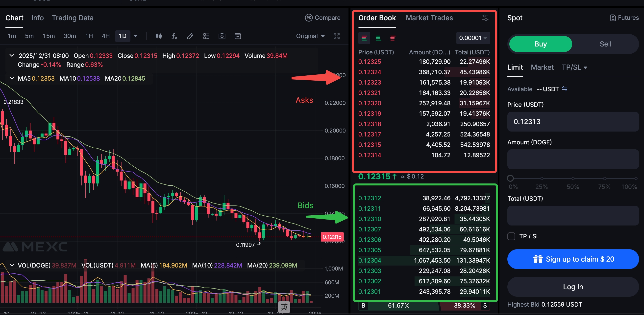Open the indicators fx icon
The width and height of the screenshot is (644, 315).
[x=174, y=36]
